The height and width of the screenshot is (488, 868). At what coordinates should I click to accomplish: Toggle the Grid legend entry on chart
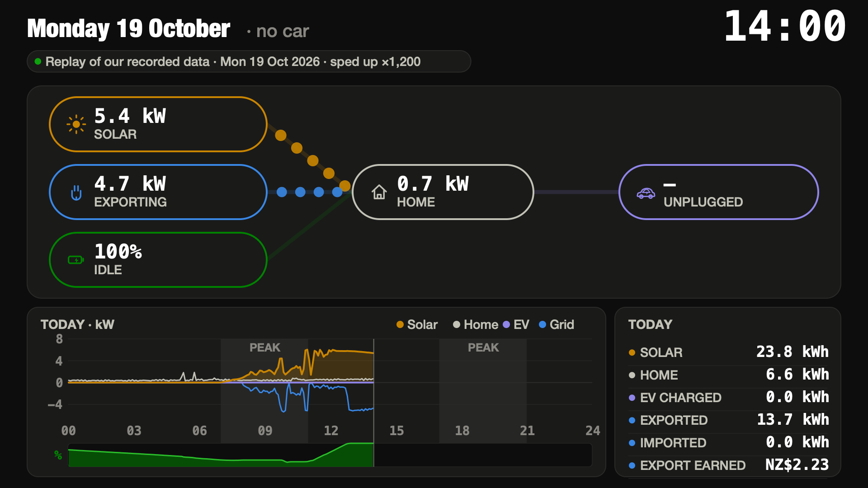[x=557, y=324]
